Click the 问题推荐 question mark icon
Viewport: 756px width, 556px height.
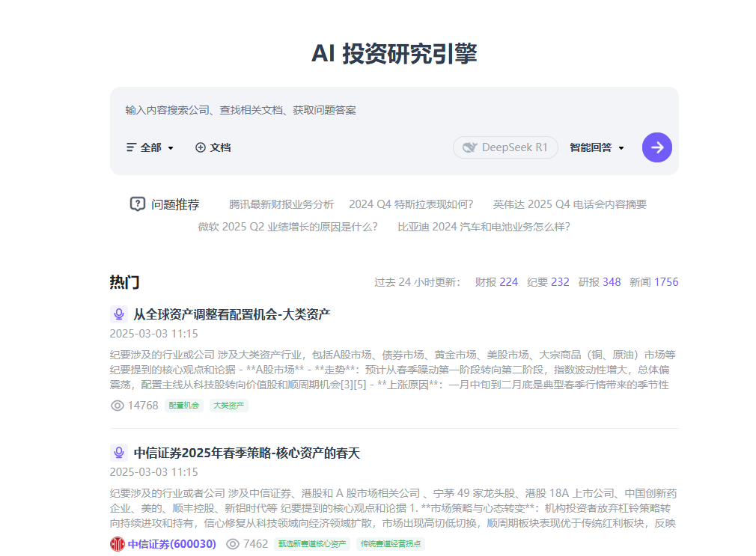(138, 204)
